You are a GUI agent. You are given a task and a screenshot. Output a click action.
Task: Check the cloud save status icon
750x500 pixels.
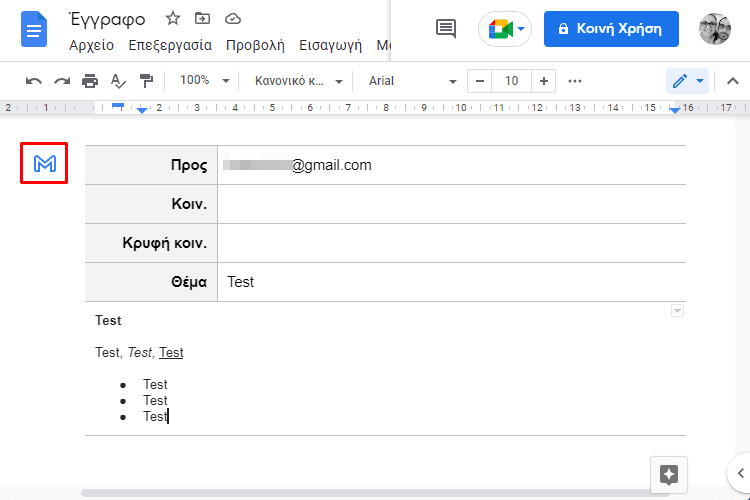click(x=232, y=19)
